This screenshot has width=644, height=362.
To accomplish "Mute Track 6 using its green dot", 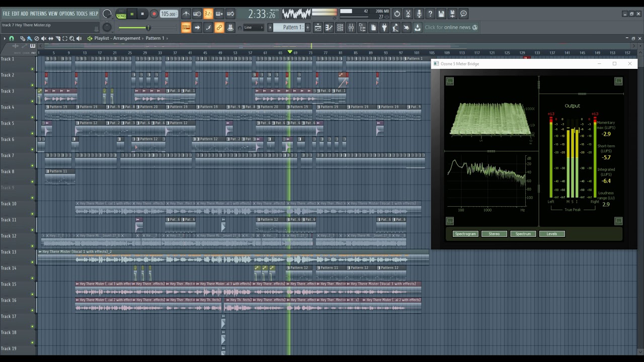I will pos(33,149).
